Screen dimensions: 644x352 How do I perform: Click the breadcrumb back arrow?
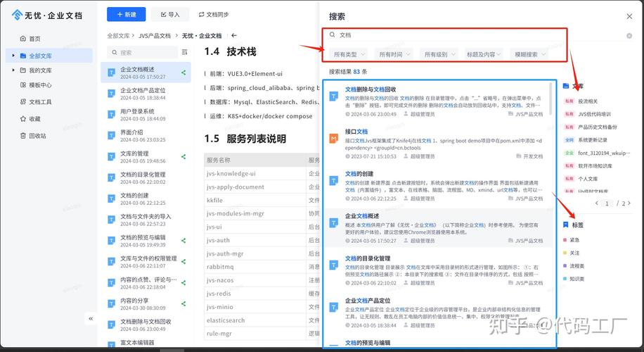[x=234, y=35]
